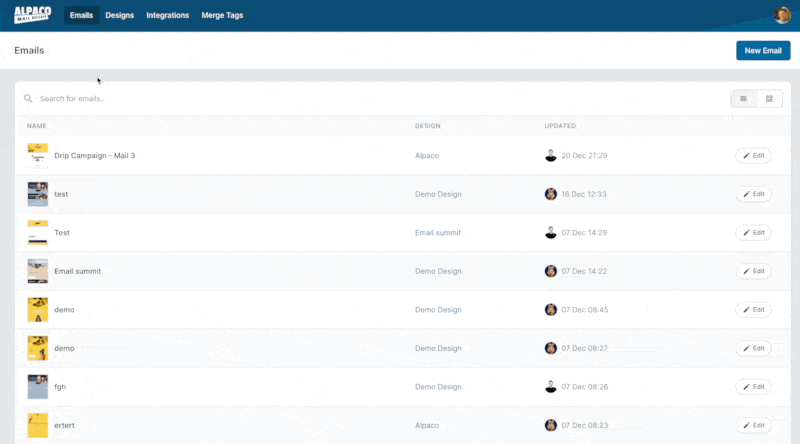The height and width of the screenshot is (444, 800).
Task: Click the Alpaco Mail Builder logo
Action: point(32,15)
